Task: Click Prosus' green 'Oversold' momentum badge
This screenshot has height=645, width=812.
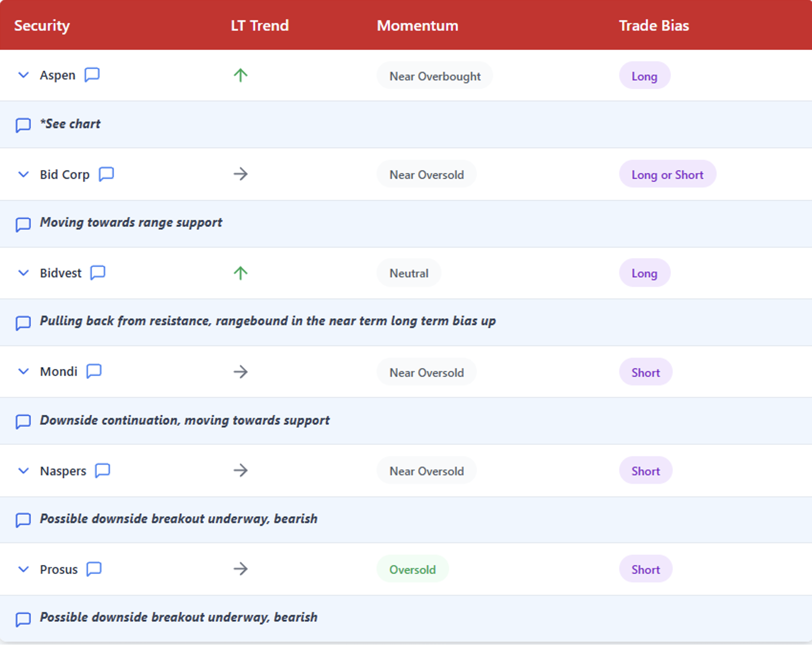Action: click(412, 569)
